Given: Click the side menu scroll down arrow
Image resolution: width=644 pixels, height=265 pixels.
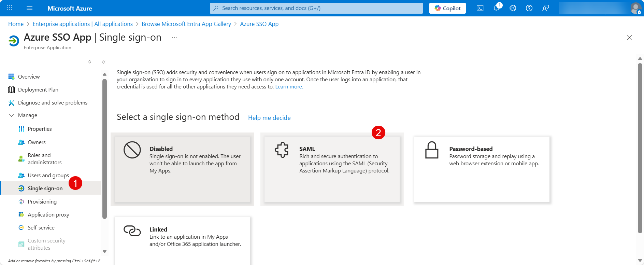Looking at the screenshot, I should 104,251.
